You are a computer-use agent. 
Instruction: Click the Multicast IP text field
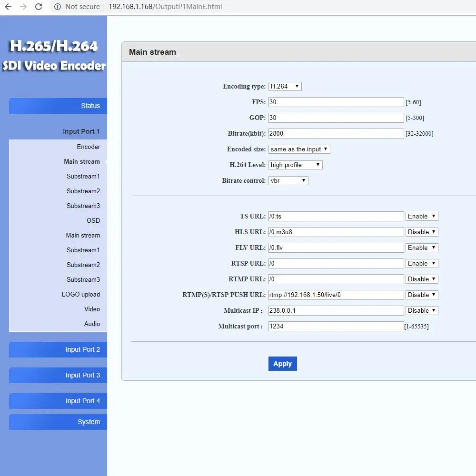point(336,310)
